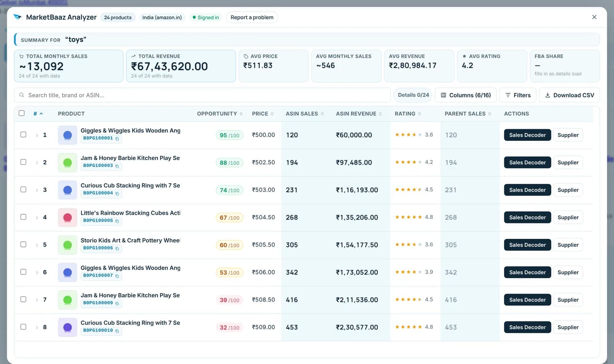
Task: Click the 32/100 opportunity score badge
Action: coord(229,328)
